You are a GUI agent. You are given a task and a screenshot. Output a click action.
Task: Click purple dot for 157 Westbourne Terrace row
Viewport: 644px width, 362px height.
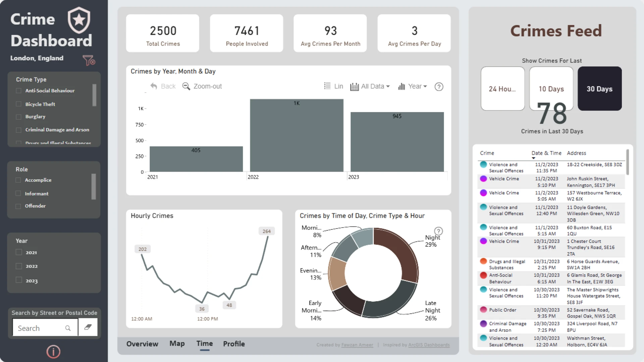483,193
